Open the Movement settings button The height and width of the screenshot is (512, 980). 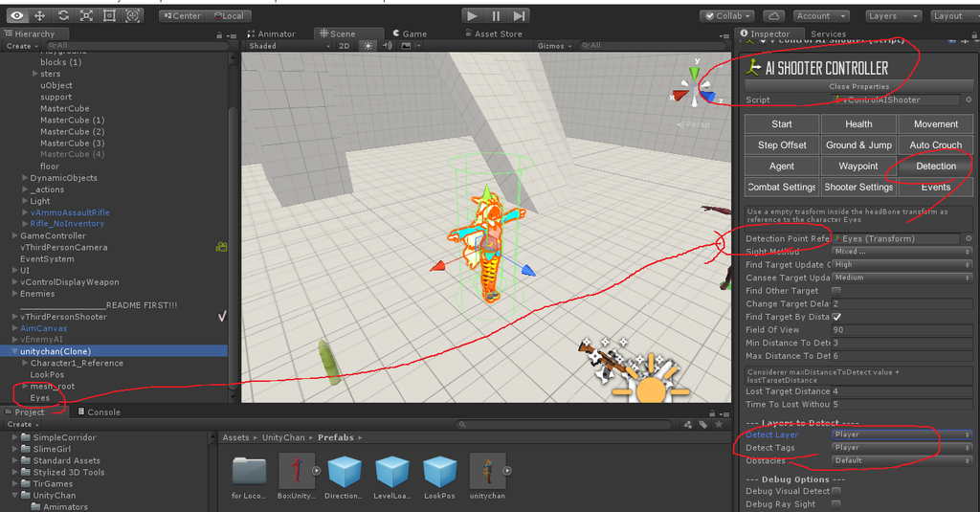coord(936,123)
